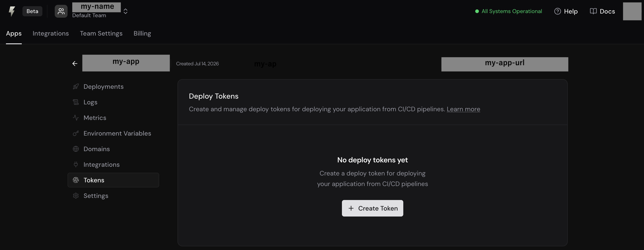Screen dimensions: 644x250
Task: Click the Learn more link
Action: click(x=463, y=109)
